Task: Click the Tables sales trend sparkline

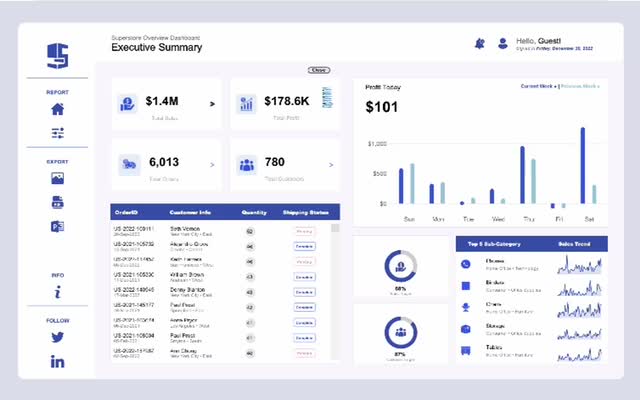Action: [x=579, y=355]
